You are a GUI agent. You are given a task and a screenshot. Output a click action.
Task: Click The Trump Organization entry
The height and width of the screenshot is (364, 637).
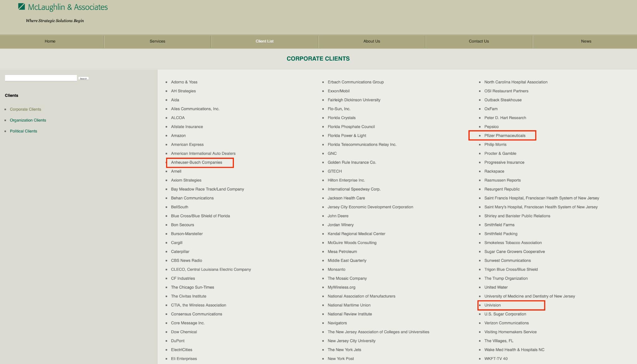tap(506, 279)
